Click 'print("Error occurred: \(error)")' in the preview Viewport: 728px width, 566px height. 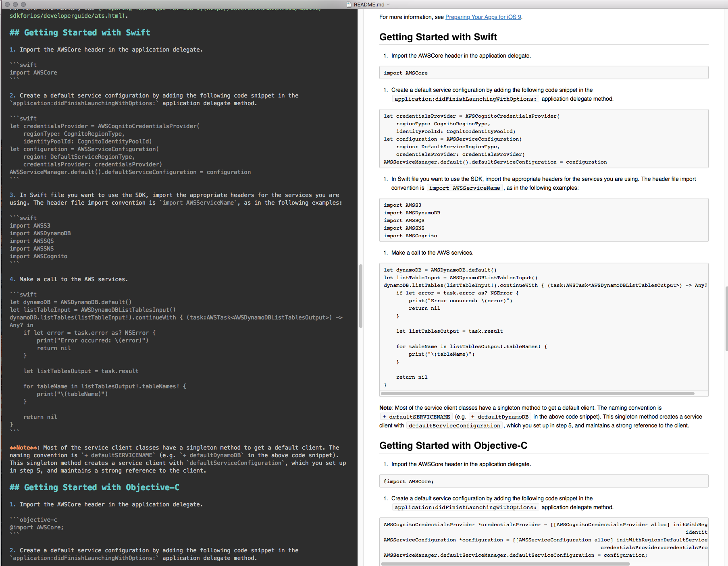click(x=460, y=301)
